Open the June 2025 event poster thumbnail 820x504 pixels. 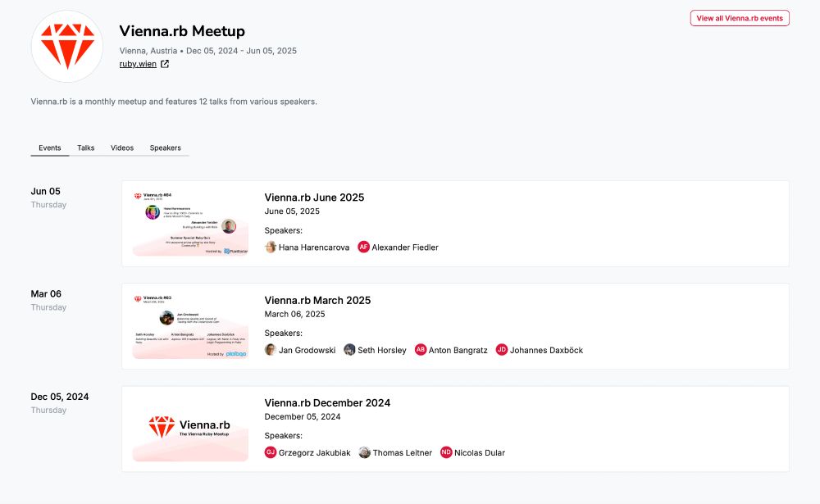coord(190,223)
